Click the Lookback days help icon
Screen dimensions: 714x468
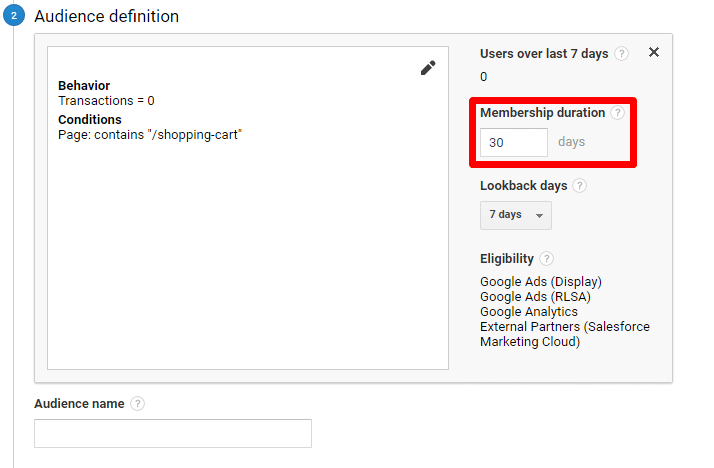tap(580, 186)
